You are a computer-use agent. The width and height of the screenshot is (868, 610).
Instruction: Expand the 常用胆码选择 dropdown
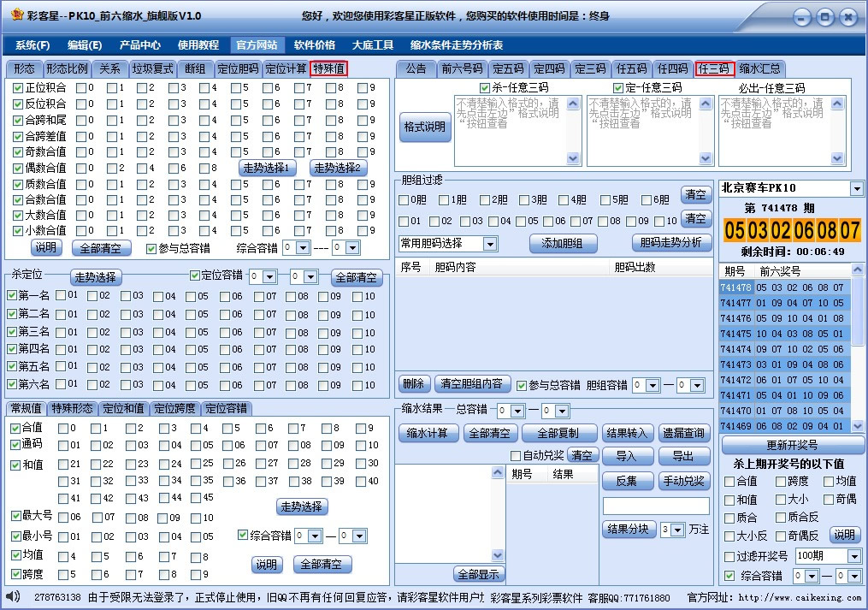[x=489, y=244]
